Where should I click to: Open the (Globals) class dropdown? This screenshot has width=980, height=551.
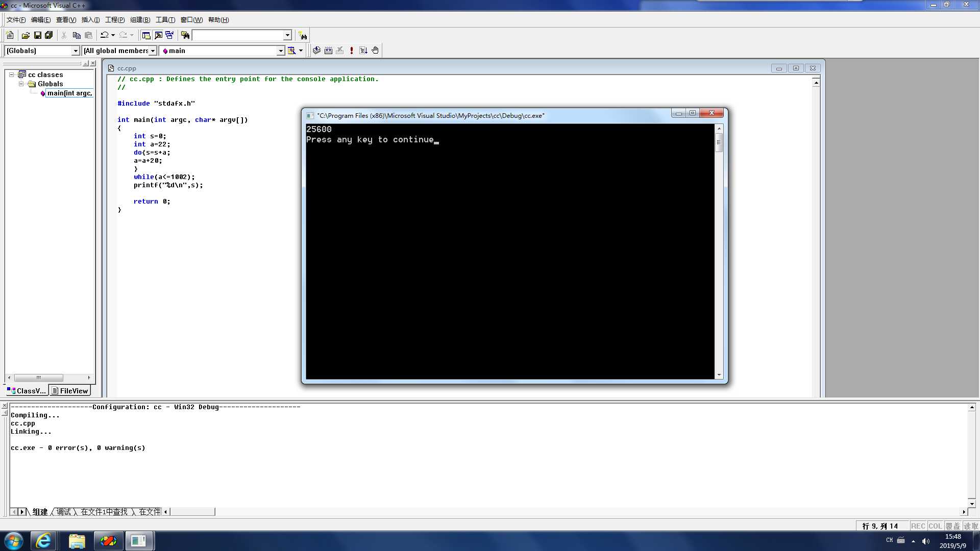tap(76, 51)
